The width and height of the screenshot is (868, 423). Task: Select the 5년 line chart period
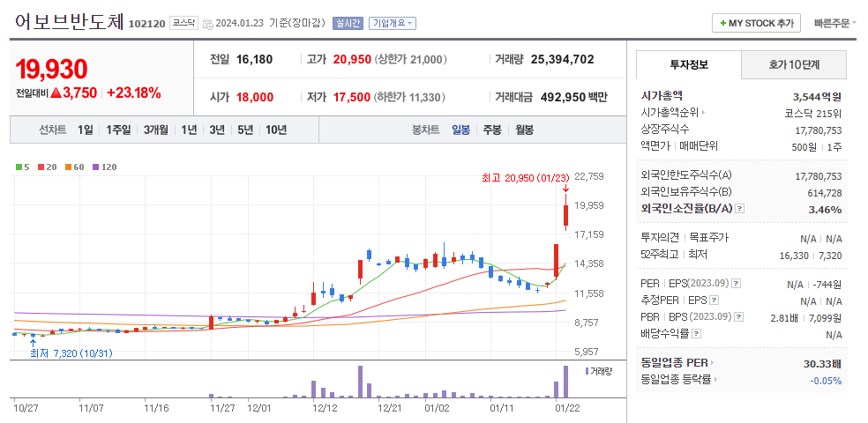[x=244, y=130]
